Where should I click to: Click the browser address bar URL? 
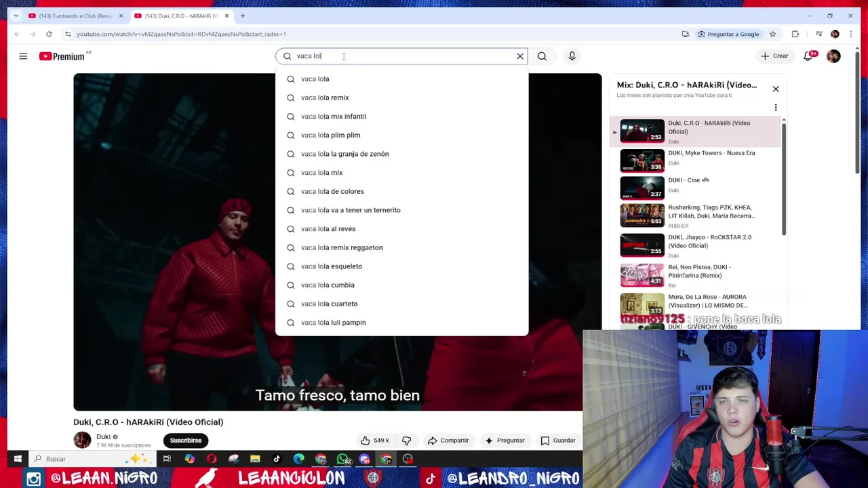(x=181, y=34)
